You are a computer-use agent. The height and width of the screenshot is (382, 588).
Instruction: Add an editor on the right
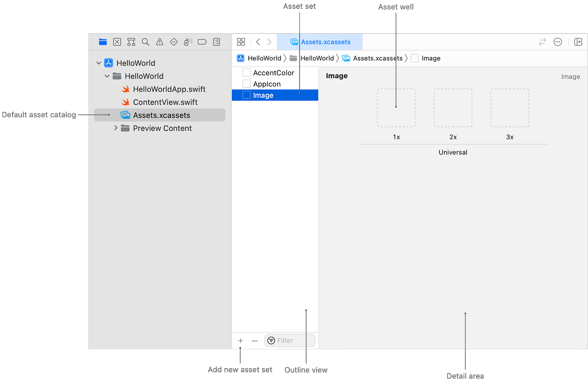point(578,42)
